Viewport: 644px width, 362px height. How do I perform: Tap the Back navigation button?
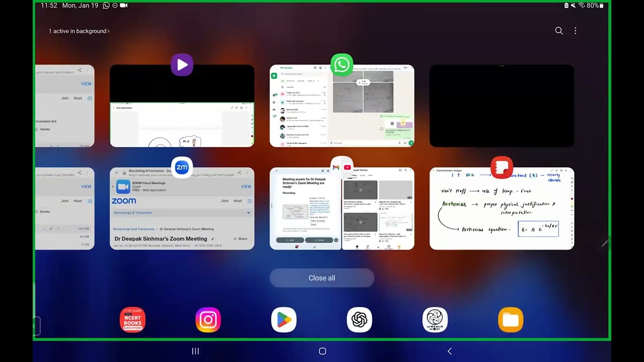click(449, 351)
